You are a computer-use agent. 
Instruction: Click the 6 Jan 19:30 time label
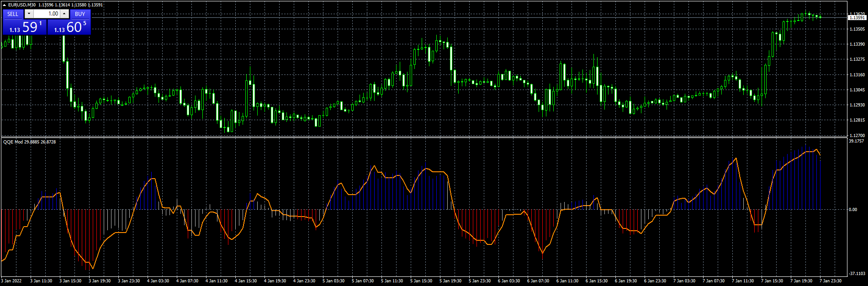pyautogui.click(x=626, y=281)
